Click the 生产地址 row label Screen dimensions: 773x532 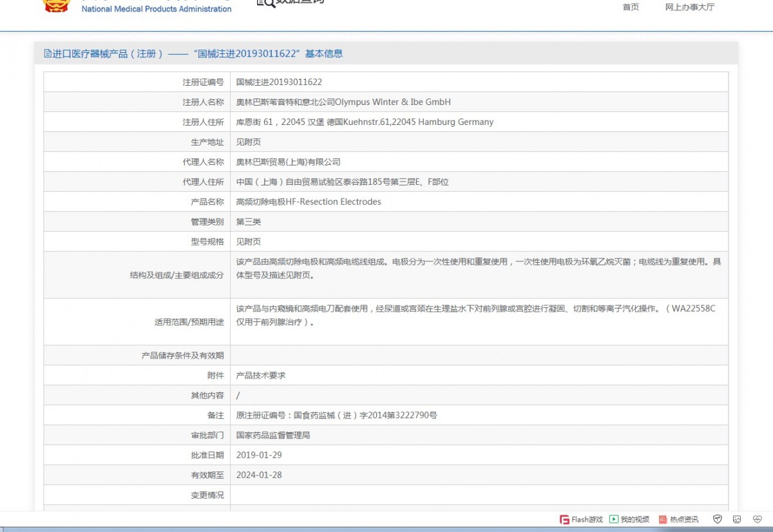click(207, 142)
